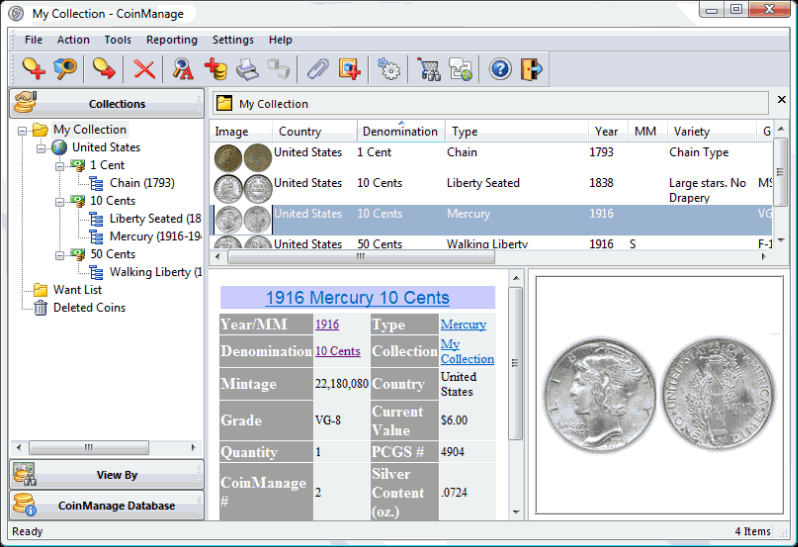Click the down arrow of the details scrollbar

point(516,512)
